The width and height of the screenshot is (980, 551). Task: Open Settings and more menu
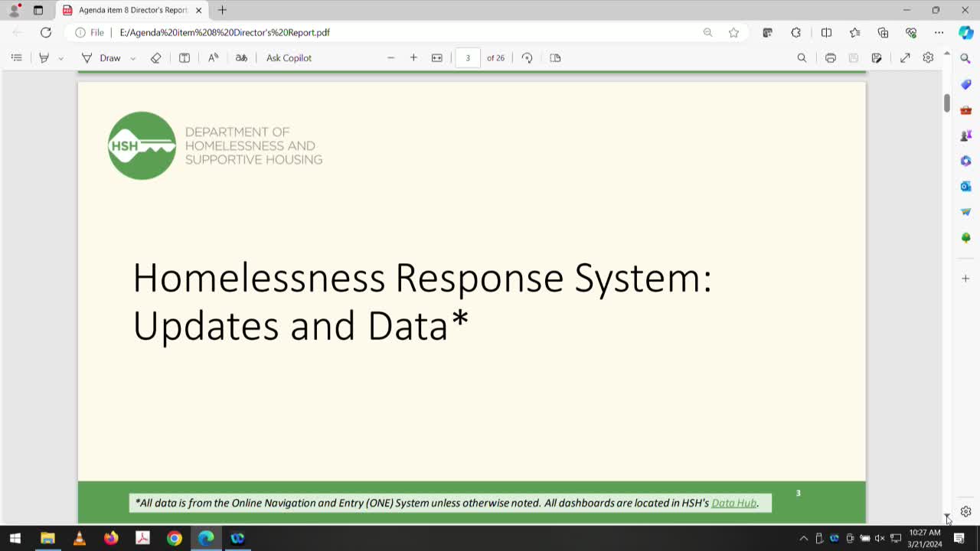939,32
